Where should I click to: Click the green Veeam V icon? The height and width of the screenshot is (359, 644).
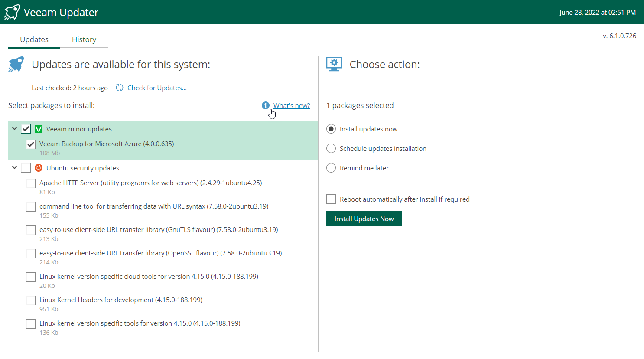[39, 129]
